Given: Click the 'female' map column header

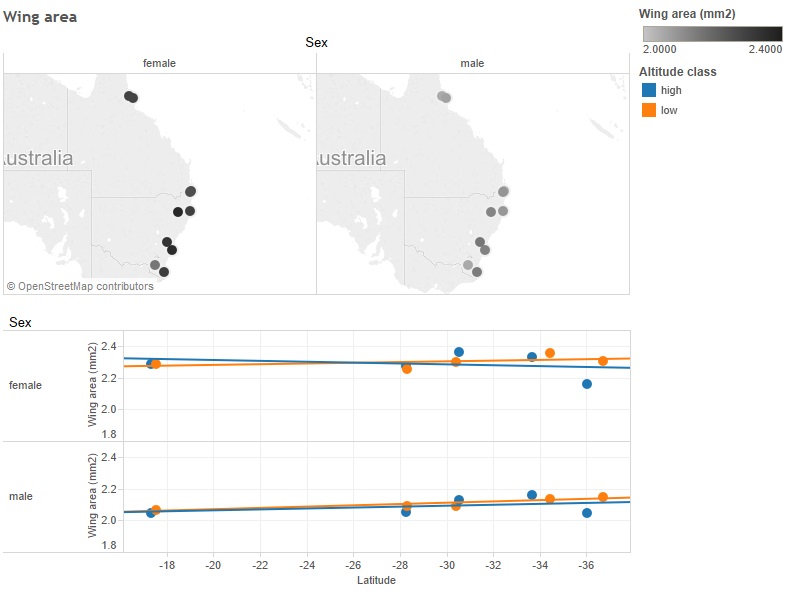Looking at the screenshot, I should (x=159, y=63).
